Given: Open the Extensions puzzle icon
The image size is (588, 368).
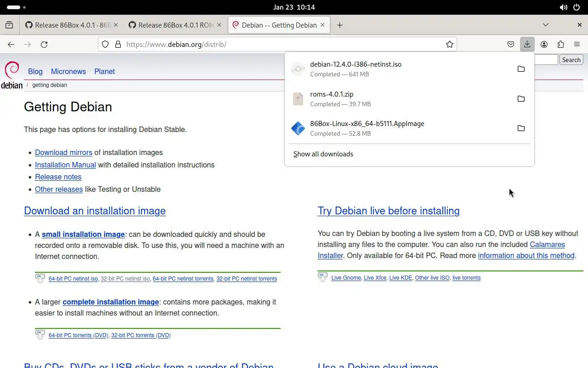Looking at the screenshot, I should (x=560, y=44).
